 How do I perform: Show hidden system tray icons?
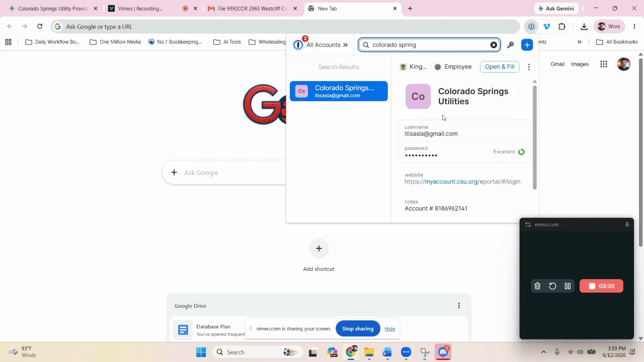point(543,352)
